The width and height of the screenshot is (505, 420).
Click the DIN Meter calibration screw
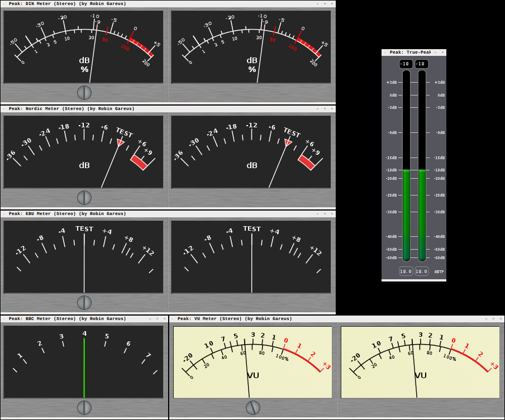[84, 93]
